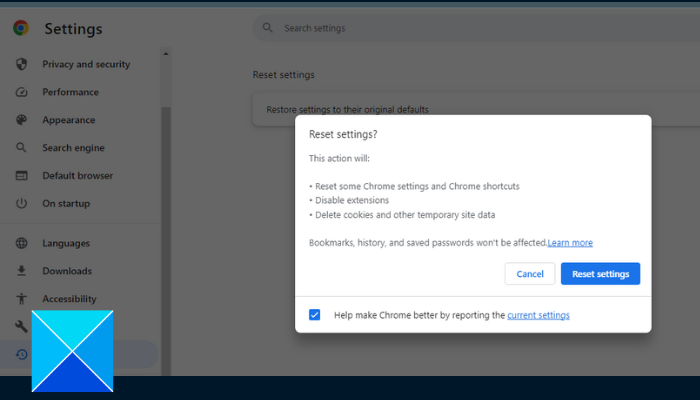Click the Privacy and security shield icon
Image resolution: width=700 pixels, height=400 pixels.
pyautogui.click(x=21, y=64)
